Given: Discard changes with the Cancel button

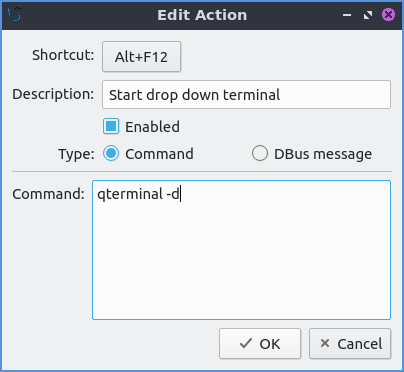Looking at the screenshot, I should pyautogui.click(x=350, y=344).
